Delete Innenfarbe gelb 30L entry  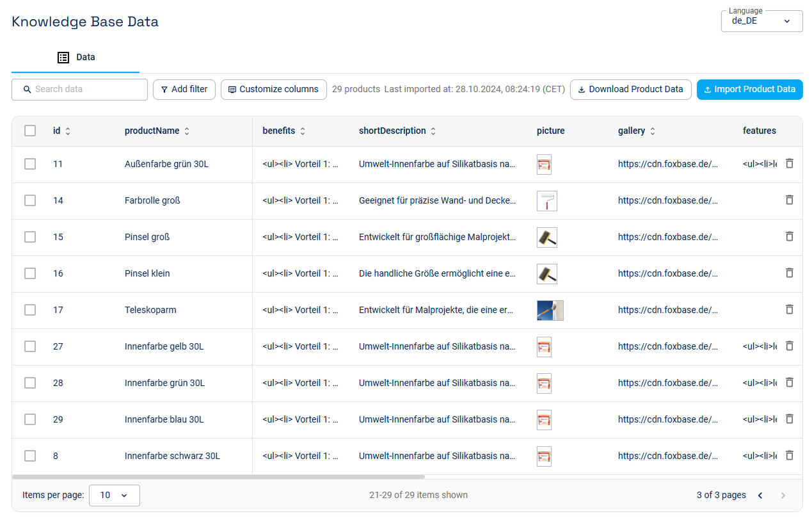pos(790,346)
